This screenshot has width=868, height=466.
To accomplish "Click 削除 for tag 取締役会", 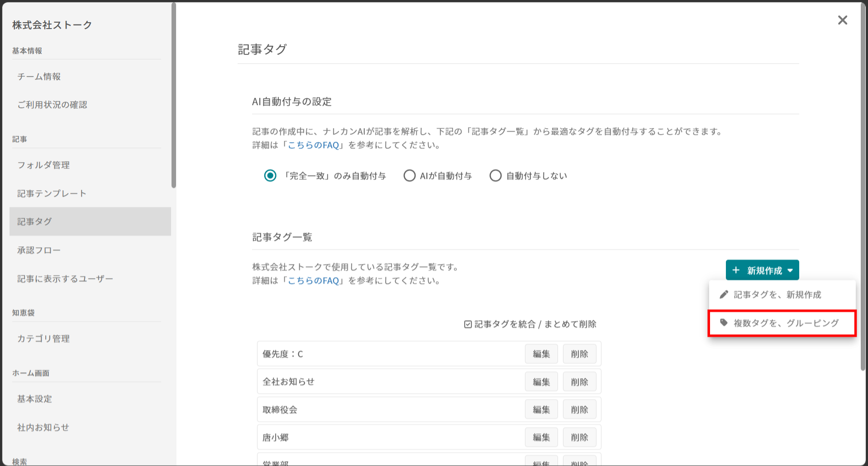I will click(579, 409).
